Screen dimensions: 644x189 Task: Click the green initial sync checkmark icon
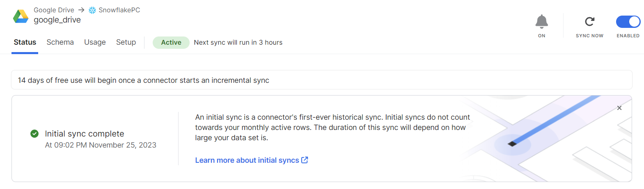pos(34,134)
